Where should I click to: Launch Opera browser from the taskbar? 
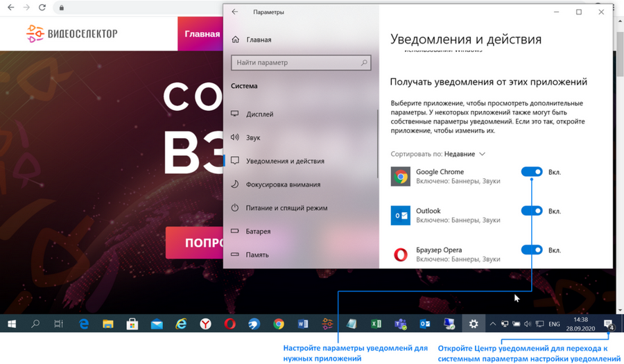pyautogui.click(x=229, y=324)
